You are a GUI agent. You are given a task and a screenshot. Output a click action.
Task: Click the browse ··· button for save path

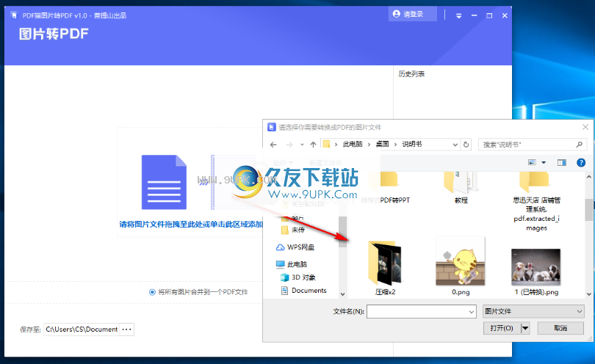pos(127,330)
